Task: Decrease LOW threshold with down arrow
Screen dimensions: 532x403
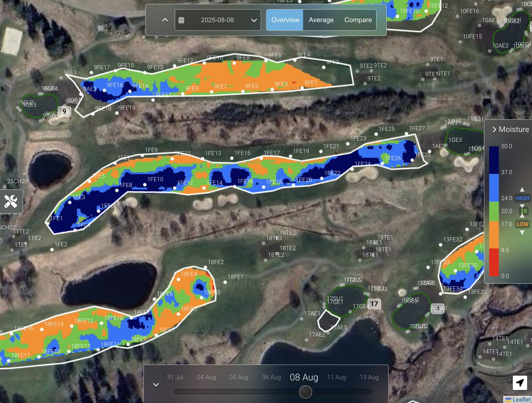Action: tap(522, 232)
